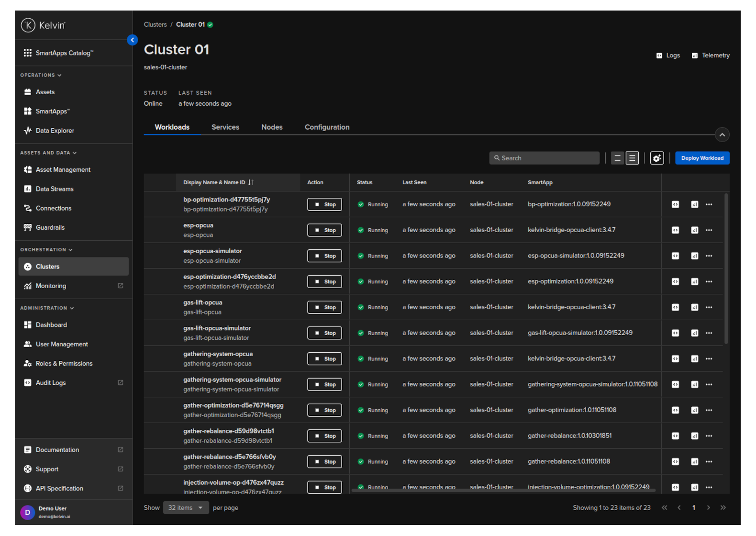Open SmartApps Catalog from the sidebar
This screenshot has height=536, width=756.
click(64, 53)
